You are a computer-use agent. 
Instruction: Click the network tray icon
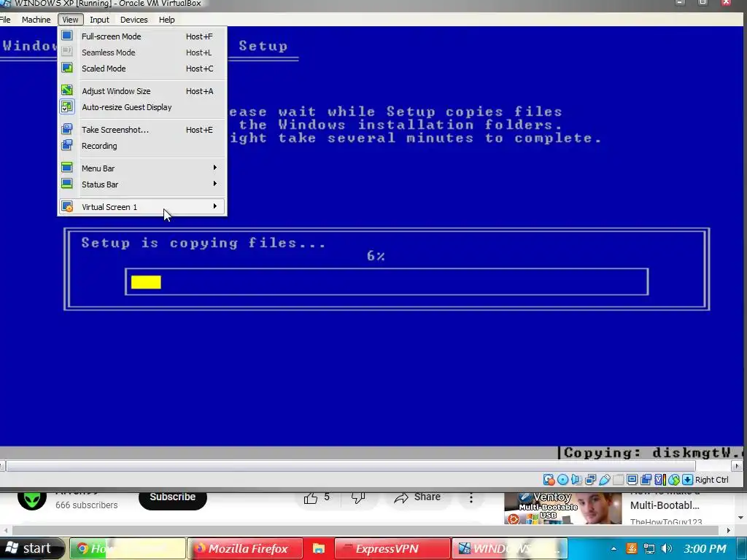click(x=649, y=548)
